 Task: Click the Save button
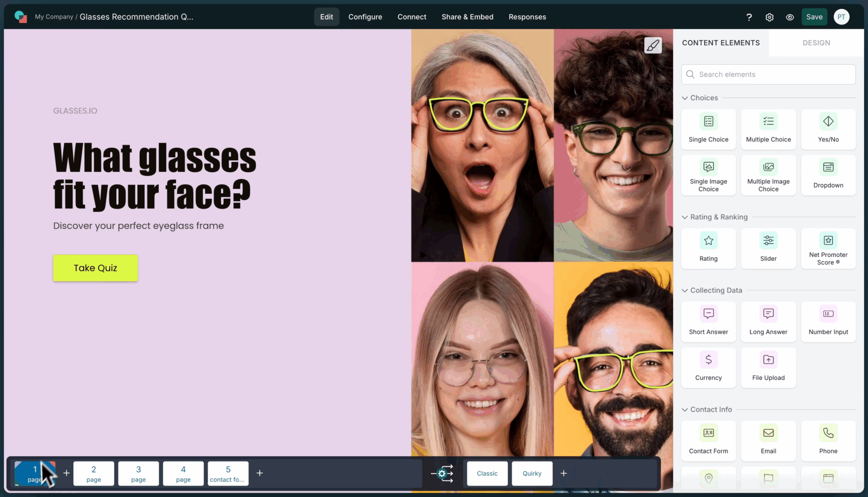814,17
